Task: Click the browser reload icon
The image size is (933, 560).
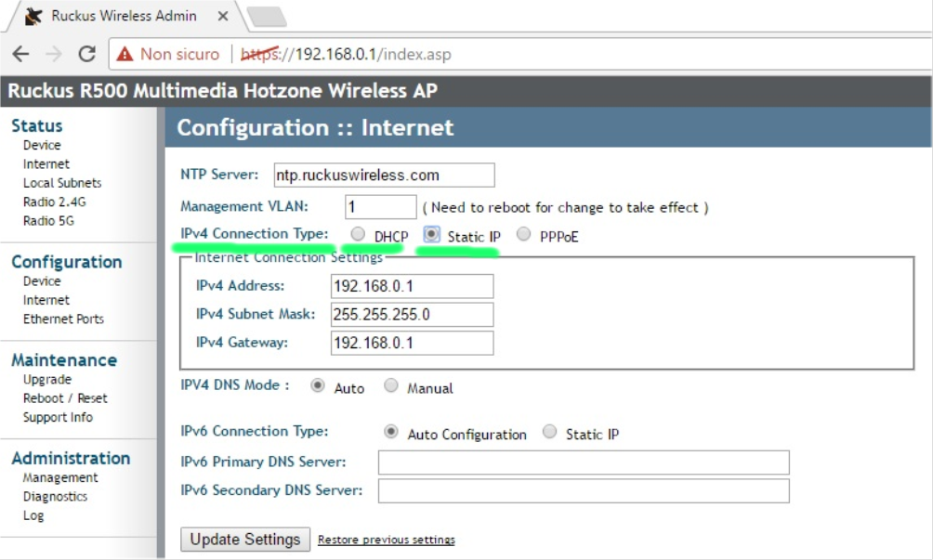Action: (87, 54)
